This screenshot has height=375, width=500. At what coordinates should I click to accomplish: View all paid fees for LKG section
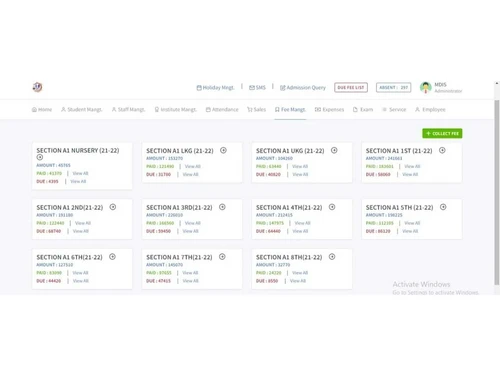point(193,166)
